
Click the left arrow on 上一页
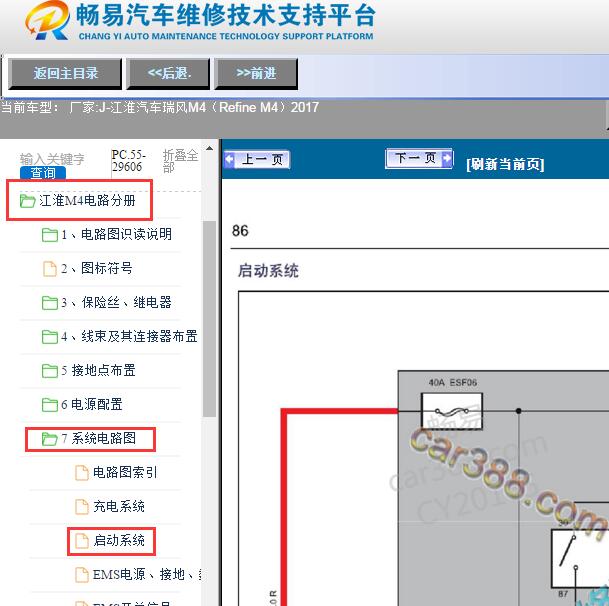pos(229,159)
